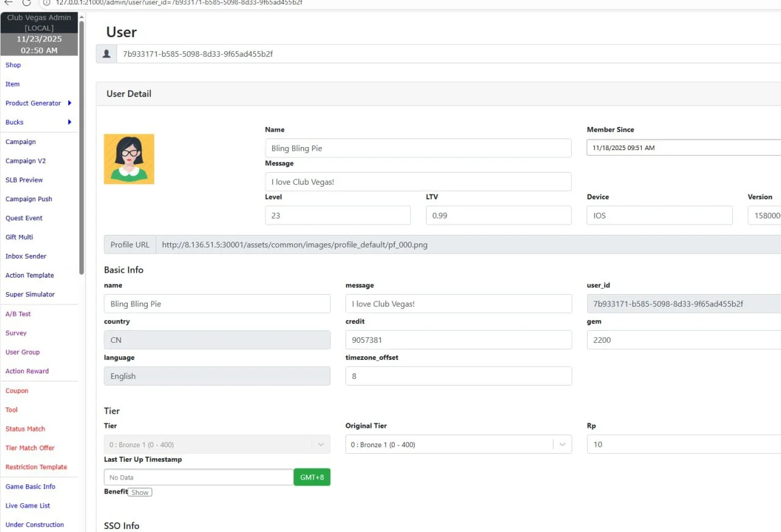The image size is (781, 532).
Task: Click the credit input field
Action: tap(458, 340)
